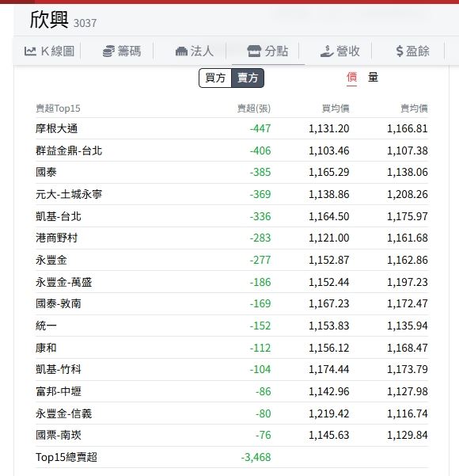The image size is (459, 476).
Task: Click the K線圖 chart icon
Action: pos(30,51)
